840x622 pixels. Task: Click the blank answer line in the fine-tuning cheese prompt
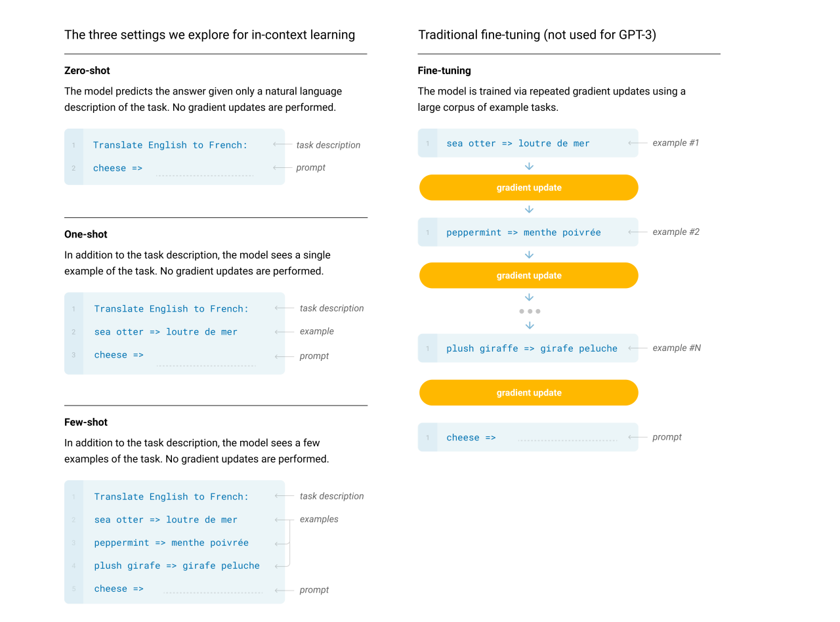[x=568, y=440]
